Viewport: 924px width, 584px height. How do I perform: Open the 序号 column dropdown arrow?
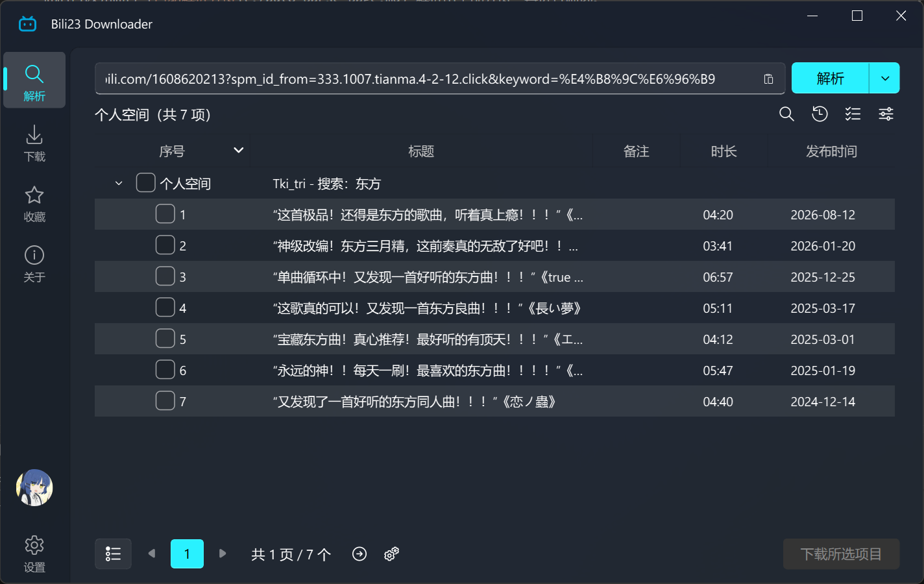coord(239,151)
